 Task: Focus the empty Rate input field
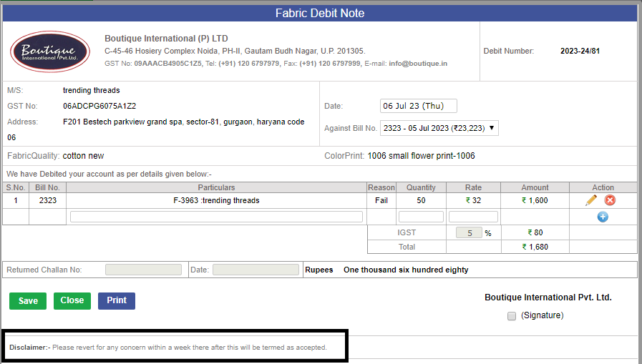click(x=473, y=217)
